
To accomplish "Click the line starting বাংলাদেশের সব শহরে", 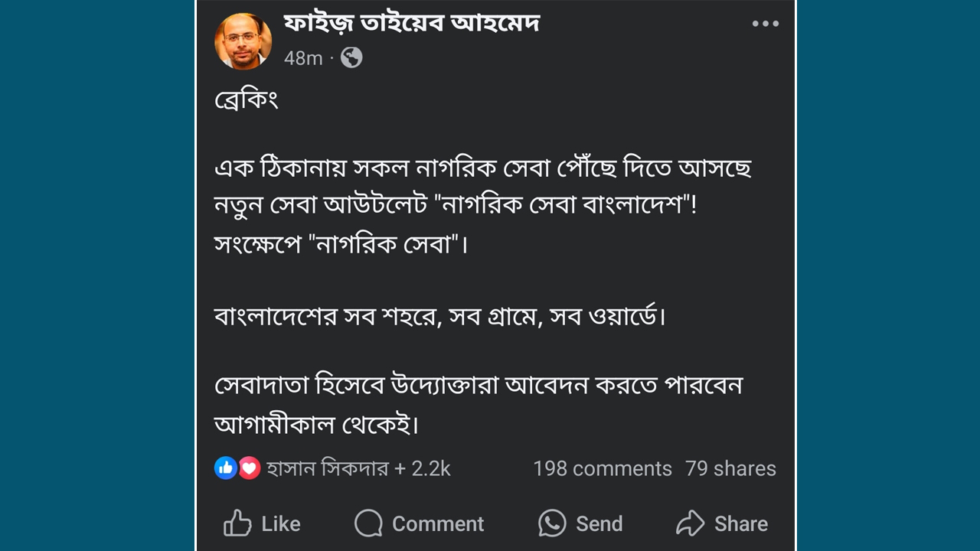I will [440, 315].
